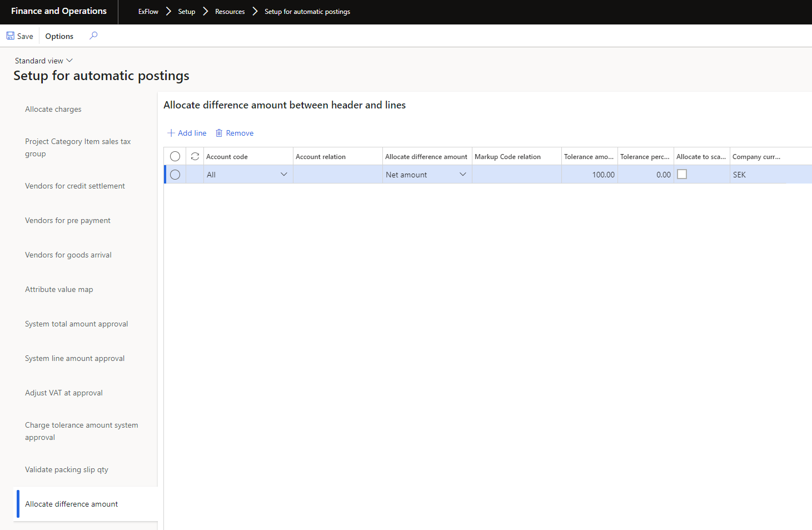Image resolution: width=812 pixels, height=530 pixels.
Task: Expand the Standard view chevron
Action: (x=69, y=61)
